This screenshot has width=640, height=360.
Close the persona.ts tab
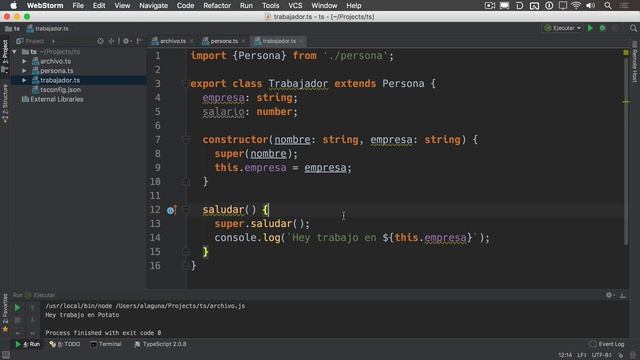243,41
